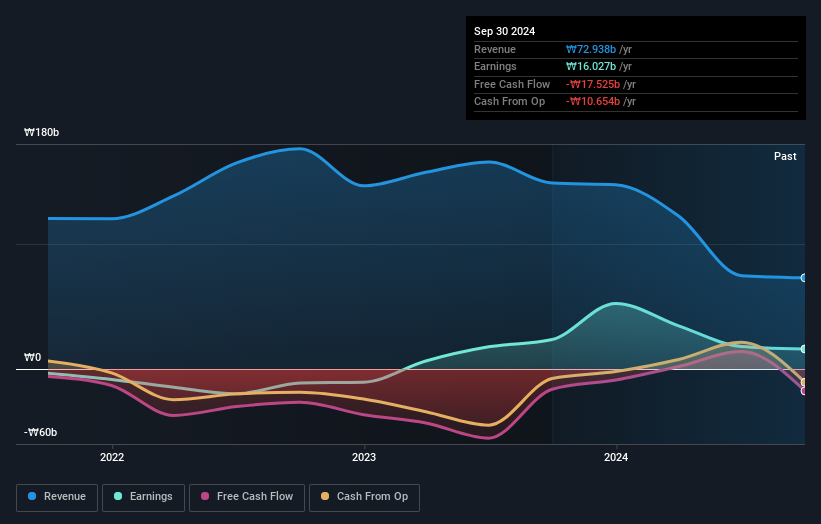821x524 pixels.
Task: Click the 2023 x-axis label
Action: pos(364,458)
